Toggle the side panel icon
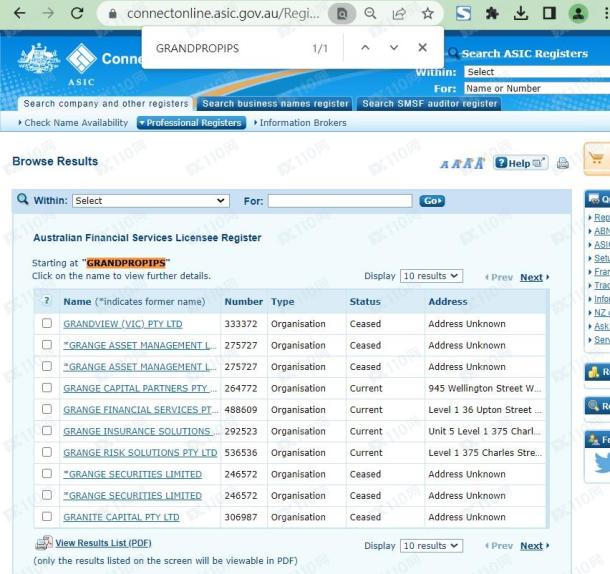 tap(549, 14)
